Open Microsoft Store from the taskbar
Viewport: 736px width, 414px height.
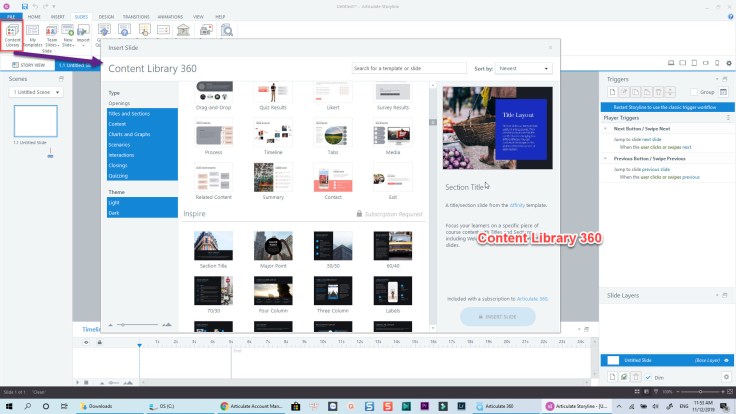coord(295,406)
